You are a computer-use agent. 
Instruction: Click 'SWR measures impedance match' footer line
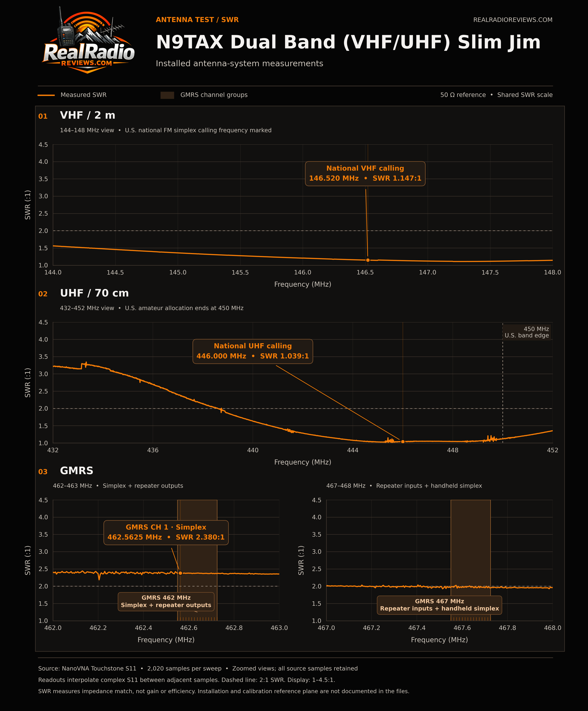(224, 691)
